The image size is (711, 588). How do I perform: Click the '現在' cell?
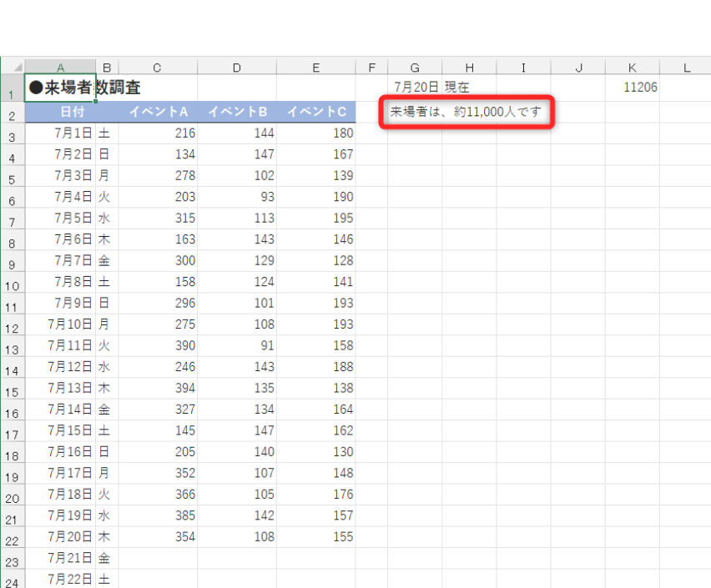(x=469, y=87)
